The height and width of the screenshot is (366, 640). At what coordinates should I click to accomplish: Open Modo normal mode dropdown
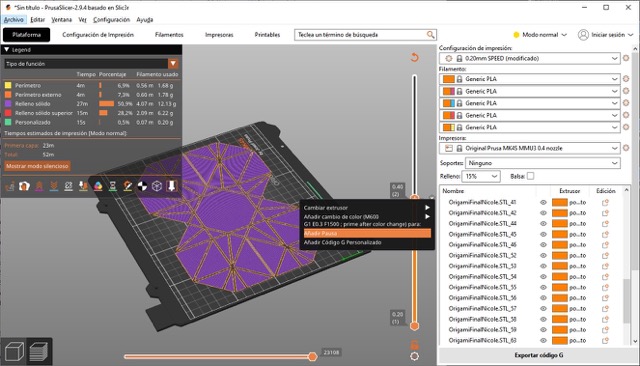(x=540, y=35)
